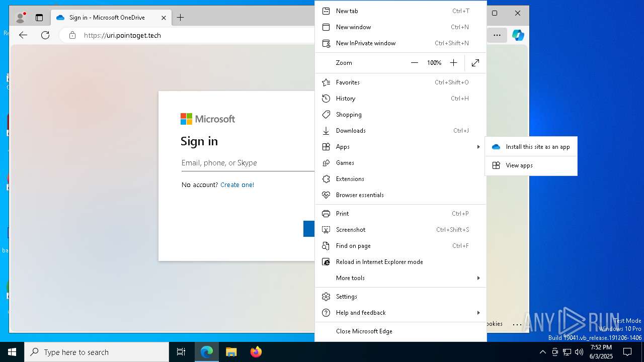Open the volume tray icon
This screenshot has width=644, height=362.
579,352
